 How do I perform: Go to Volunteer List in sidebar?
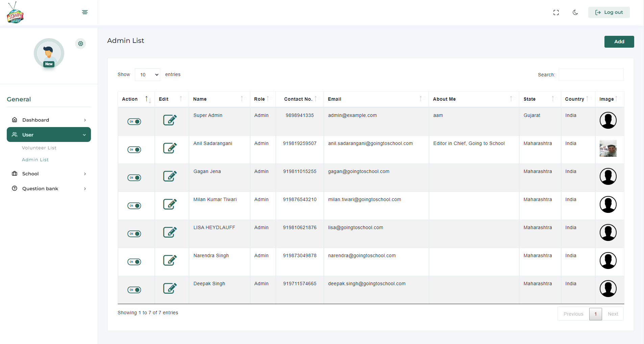click(x=39, y=148)
